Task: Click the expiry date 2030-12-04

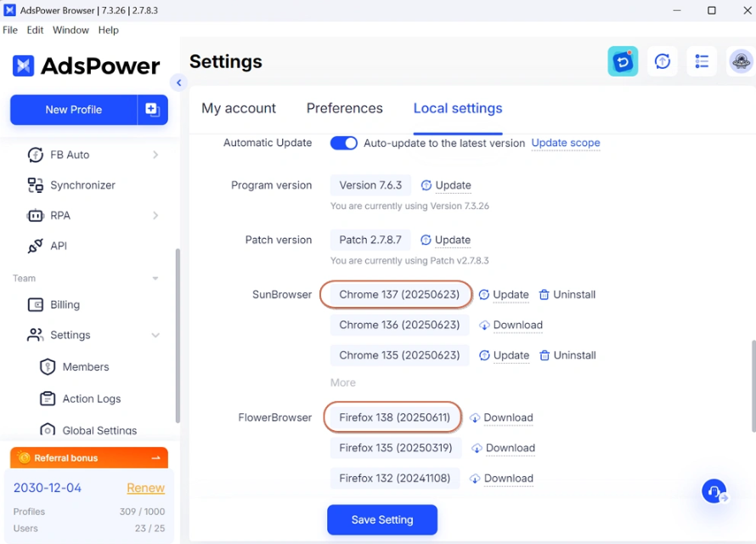Action: pyautogui.click(x=48, y=488)
